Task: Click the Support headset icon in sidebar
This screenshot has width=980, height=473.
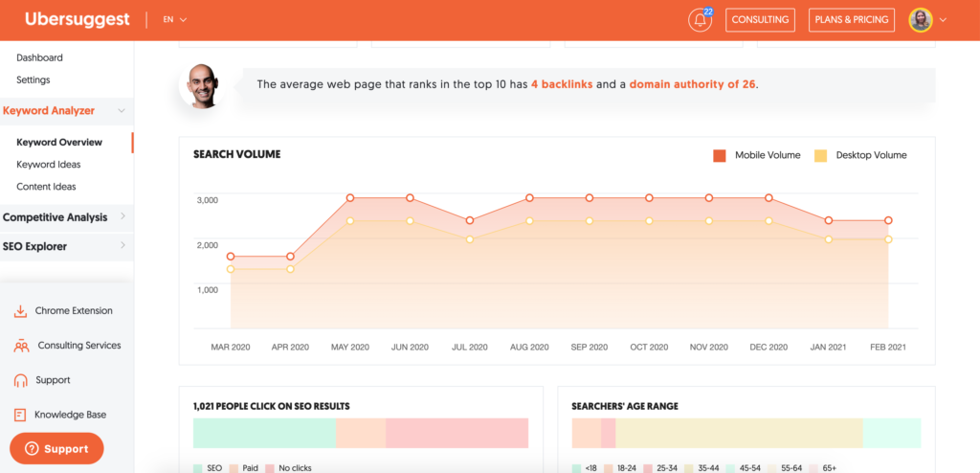Action: [21, 380]
